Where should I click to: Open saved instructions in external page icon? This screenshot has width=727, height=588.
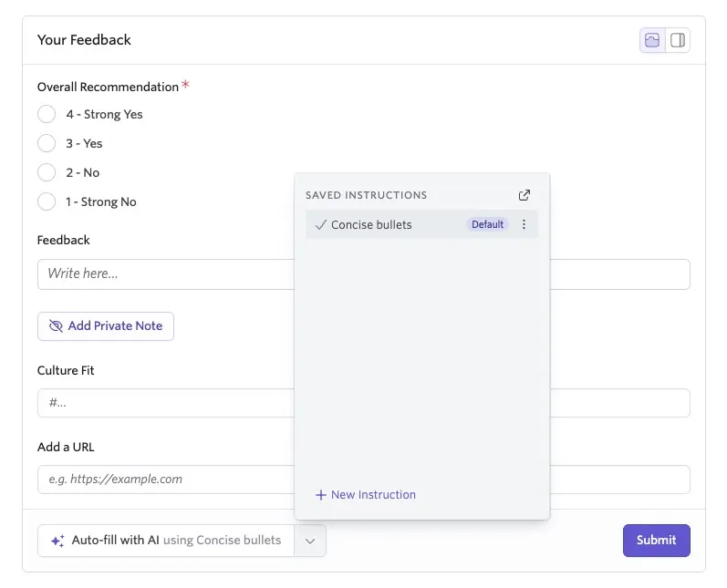(524, 195)
